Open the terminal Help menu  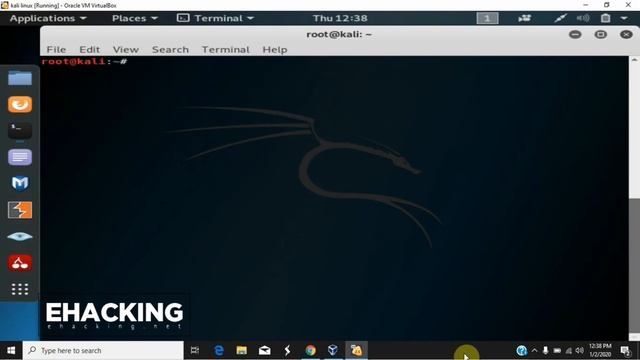[275, 49]
